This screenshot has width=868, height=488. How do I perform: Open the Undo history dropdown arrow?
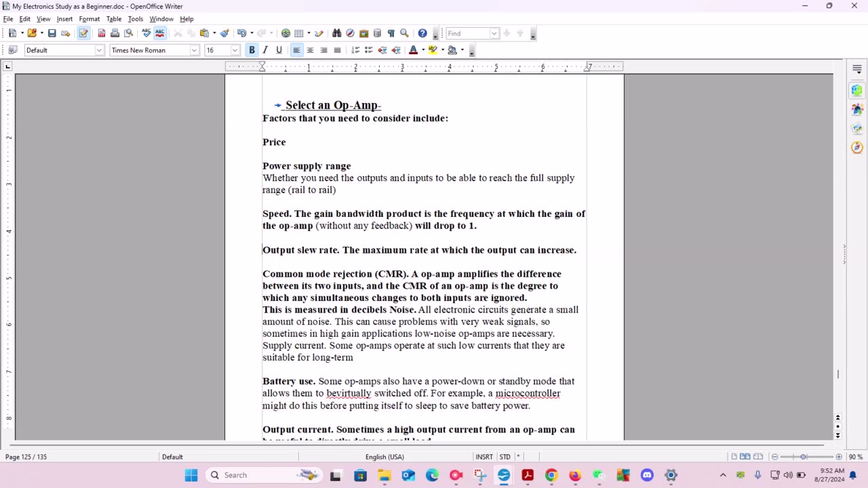click(x=252, y=33)
